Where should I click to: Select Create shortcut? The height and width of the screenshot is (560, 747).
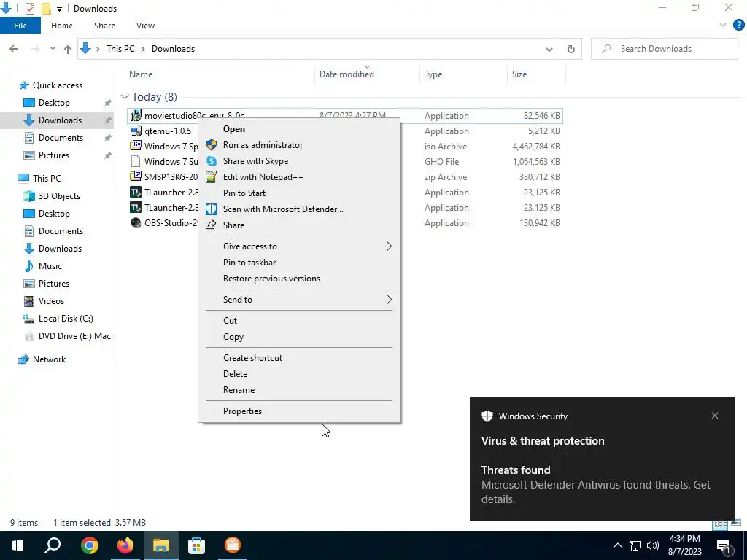coord(299,357)
